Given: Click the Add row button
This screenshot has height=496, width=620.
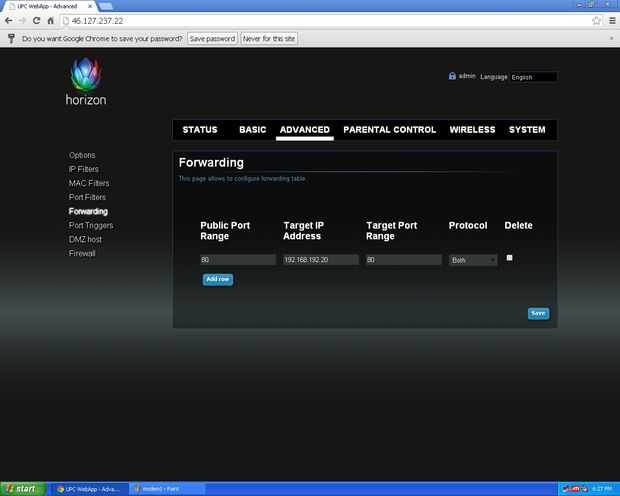Looking at the screenshot, I should coord(218,279).
